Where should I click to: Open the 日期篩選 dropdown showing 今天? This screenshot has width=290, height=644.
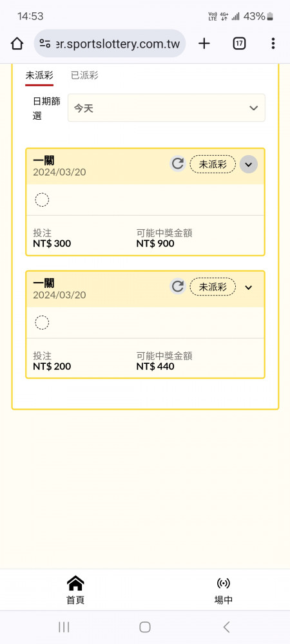tap(166, 108)
